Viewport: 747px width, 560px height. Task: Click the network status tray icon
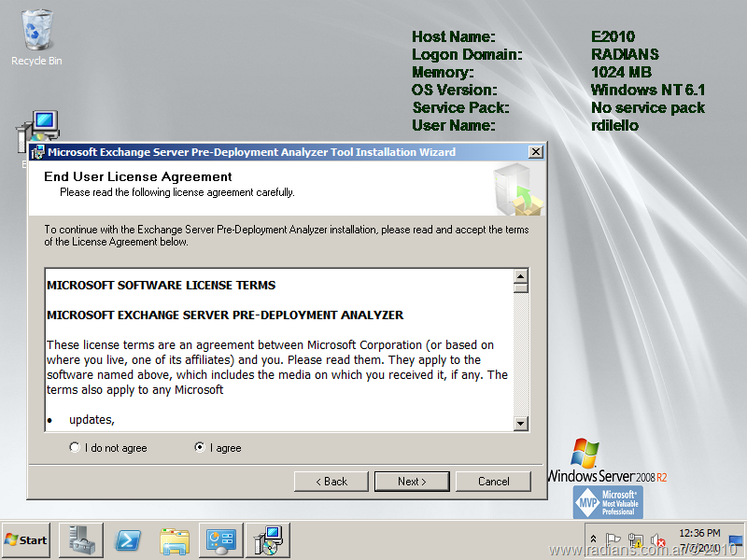(x=636, y=540)
